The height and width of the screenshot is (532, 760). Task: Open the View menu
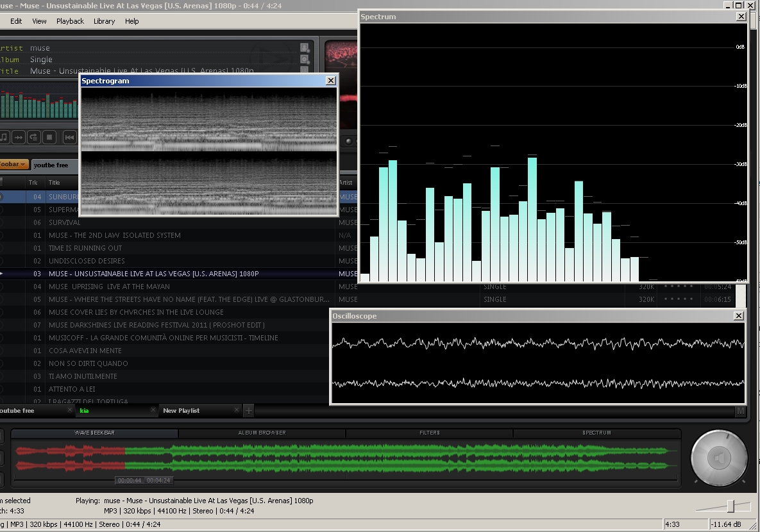click(39, 21)
